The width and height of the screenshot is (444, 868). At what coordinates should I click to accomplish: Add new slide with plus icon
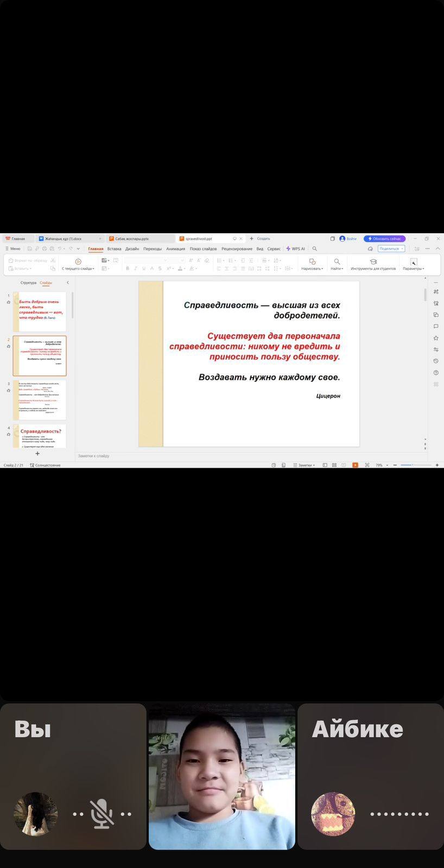[x=37, y=454]
